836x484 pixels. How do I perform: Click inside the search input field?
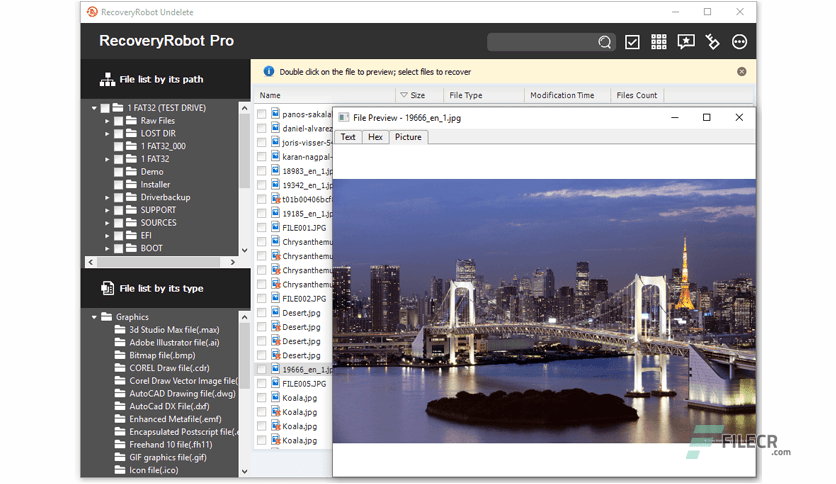pyautogui.click(x=542, y=42)
